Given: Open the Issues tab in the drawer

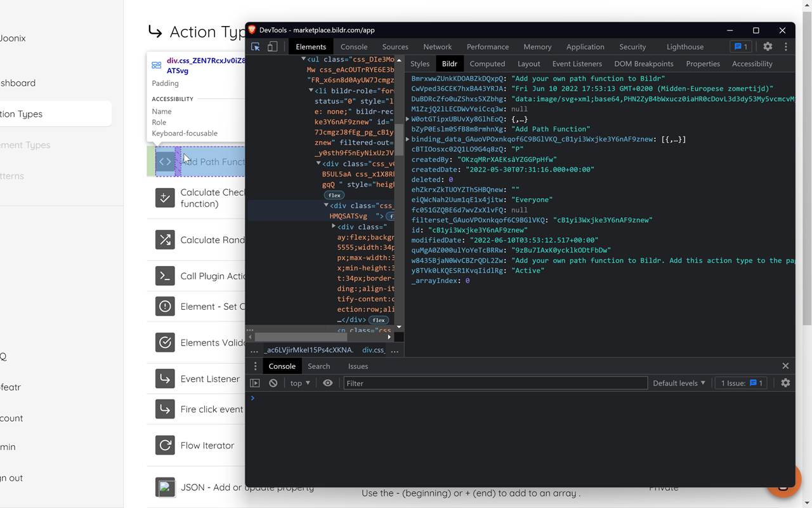Looking at the screenshot, I should point(358,366).
